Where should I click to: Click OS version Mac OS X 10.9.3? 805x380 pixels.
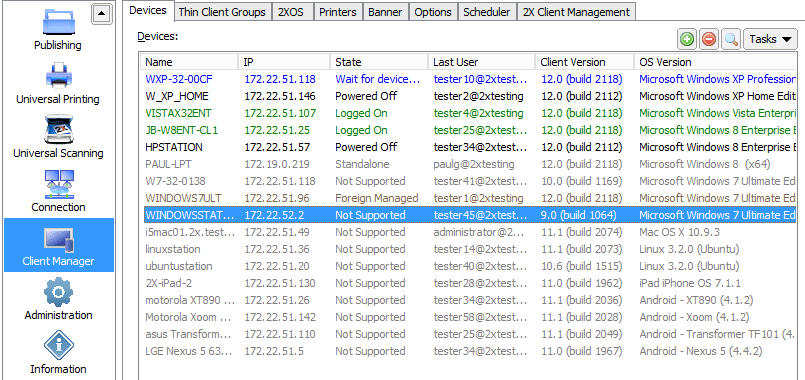pyautogui.click(x=679, y=232)
